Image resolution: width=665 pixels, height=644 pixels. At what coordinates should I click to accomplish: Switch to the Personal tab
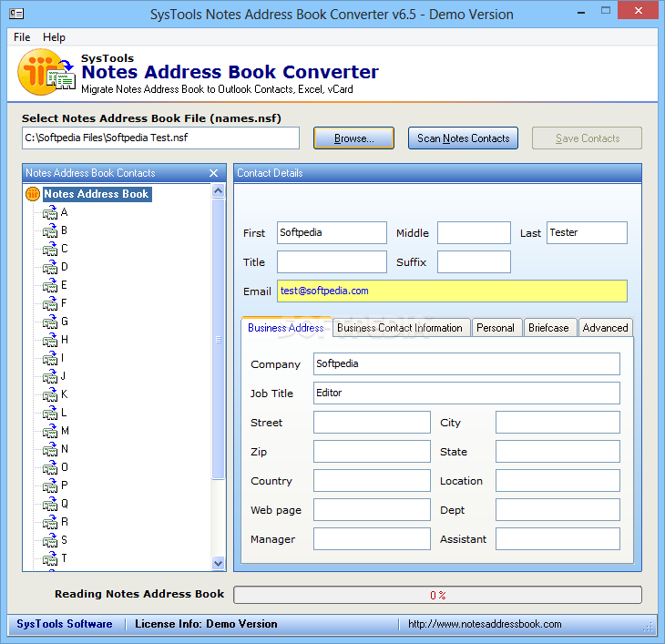[496, 328]
